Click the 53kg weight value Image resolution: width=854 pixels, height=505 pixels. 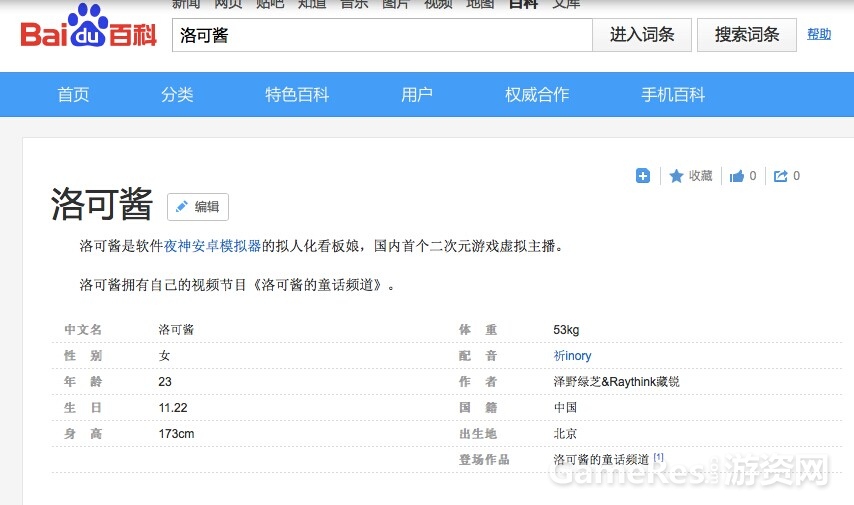pos(566,330)
